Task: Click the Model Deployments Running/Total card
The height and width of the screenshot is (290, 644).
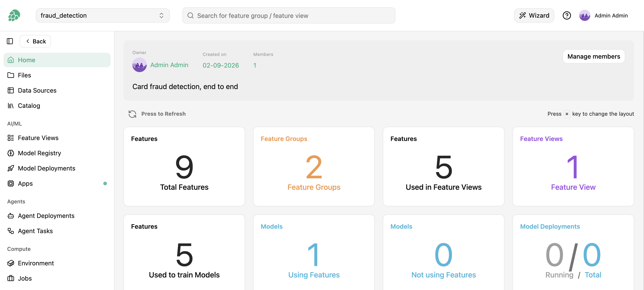Action: [573, 252]
